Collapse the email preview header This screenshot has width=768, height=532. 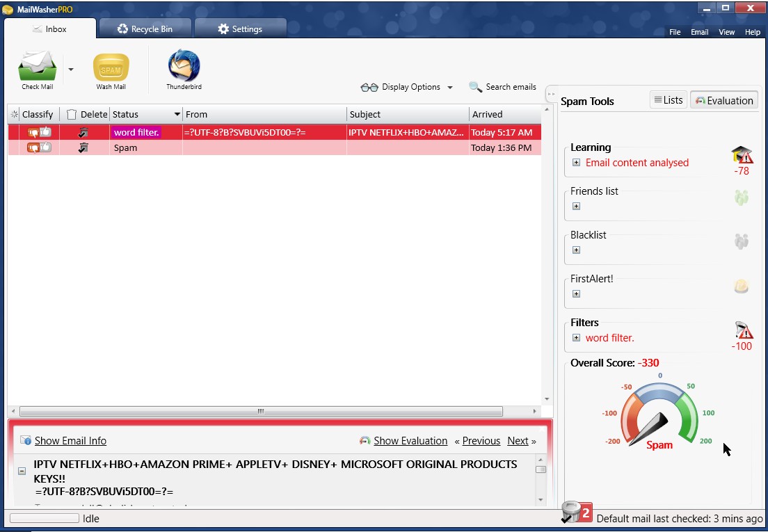22,471
